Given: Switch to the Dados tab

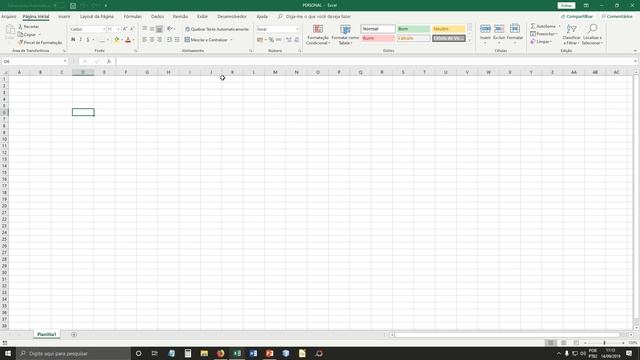Looking at the screenshot, I should pyautogui.click(x=158, y=17).
